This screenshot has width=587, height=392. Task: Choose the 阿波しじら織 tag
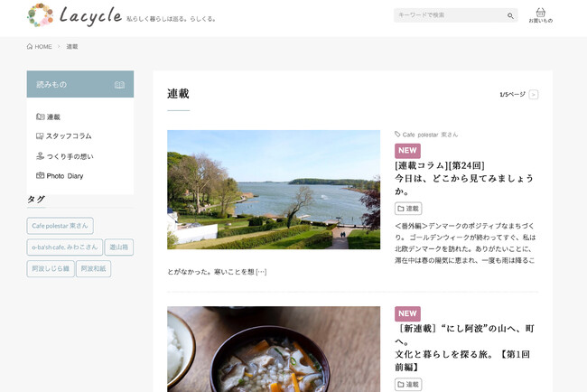pos(50,268)
